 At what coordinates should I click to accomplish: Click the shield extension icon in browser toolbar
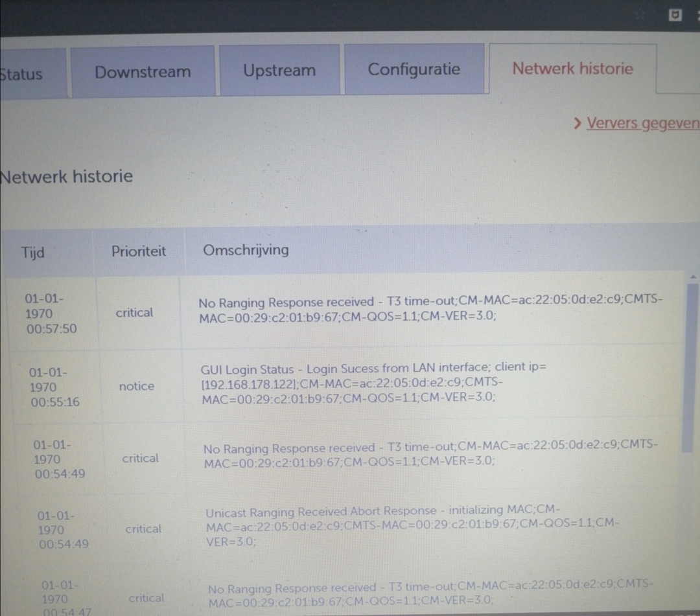(675, 16)
